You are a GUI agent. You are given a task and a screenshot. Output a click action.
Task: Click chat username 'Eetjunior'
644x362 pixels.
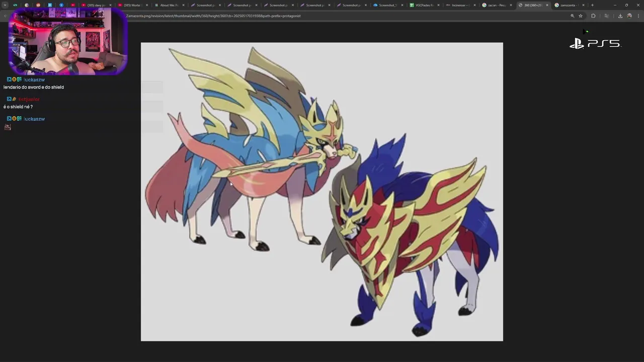tap(29, 99)
